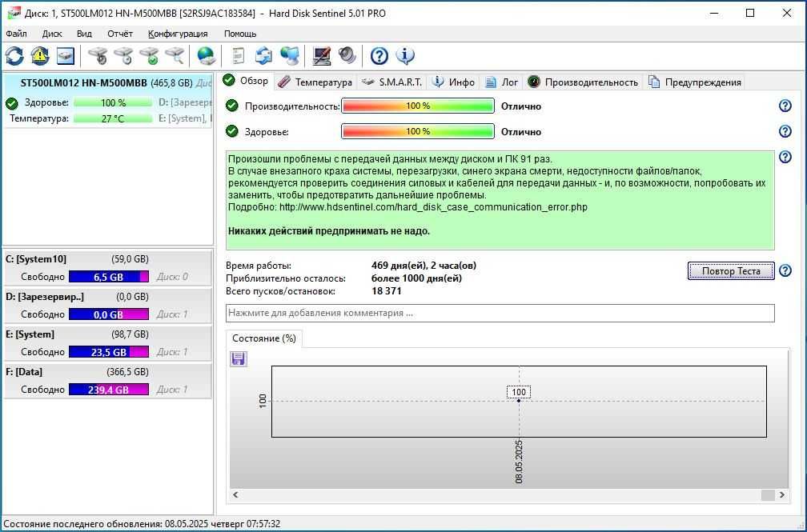Click the refresh disk info toolbar icon
Screen dimensions: 807x532
pos(14,55)
